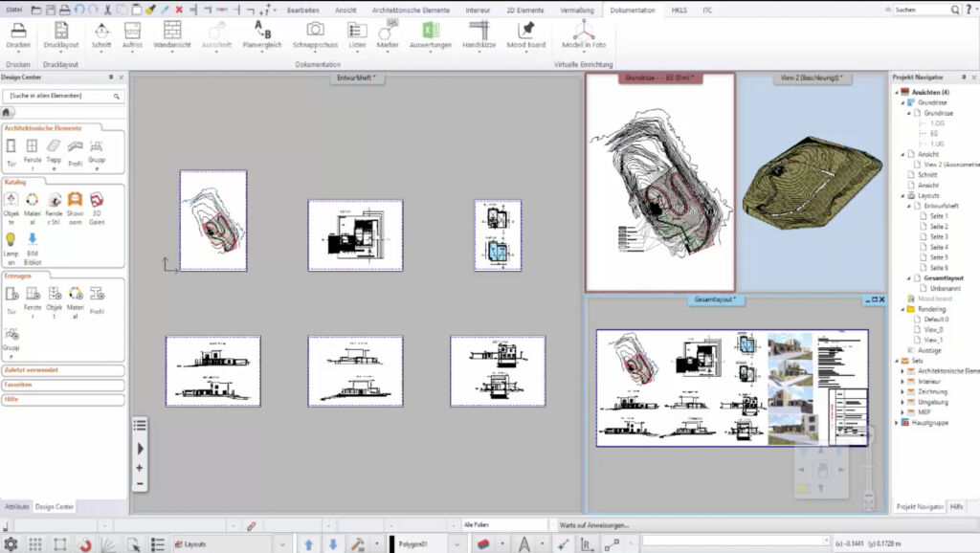
Task: Click the site plan thumbnail in Entwurfsheft
Action: tap(213, 221)
